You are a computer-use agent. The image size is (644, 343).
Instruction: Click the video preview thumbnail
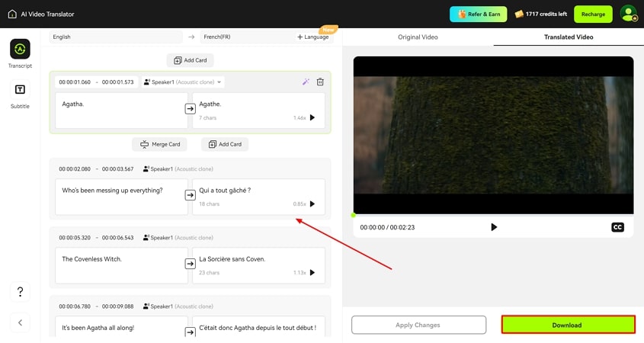point(493,135)
